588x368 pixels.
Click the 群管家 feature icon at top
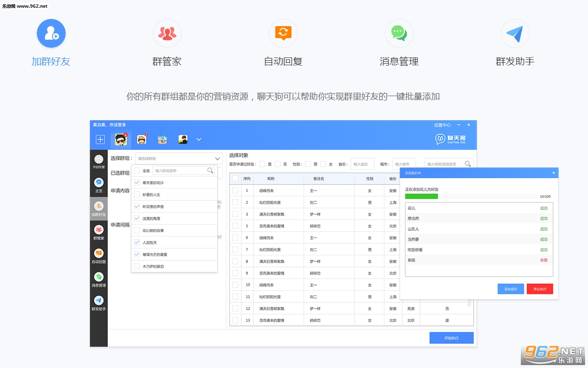(x=167, y=33)
